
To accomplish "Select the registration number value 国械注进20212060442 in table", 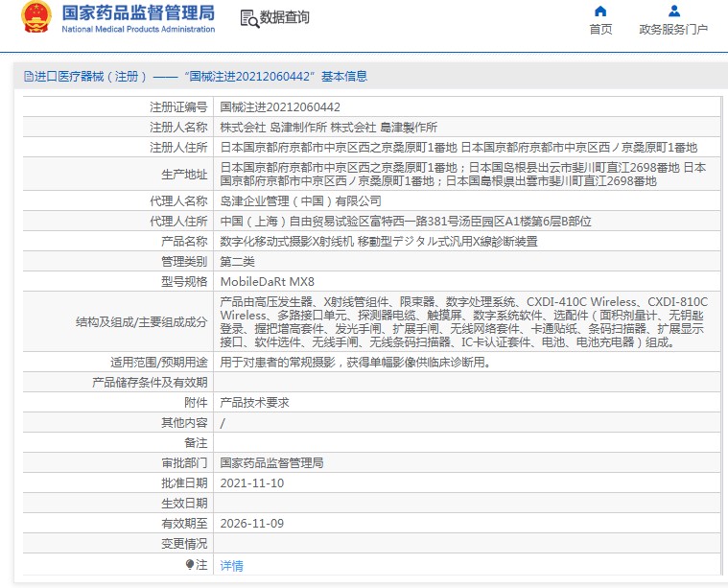I will tap(280, 107).
